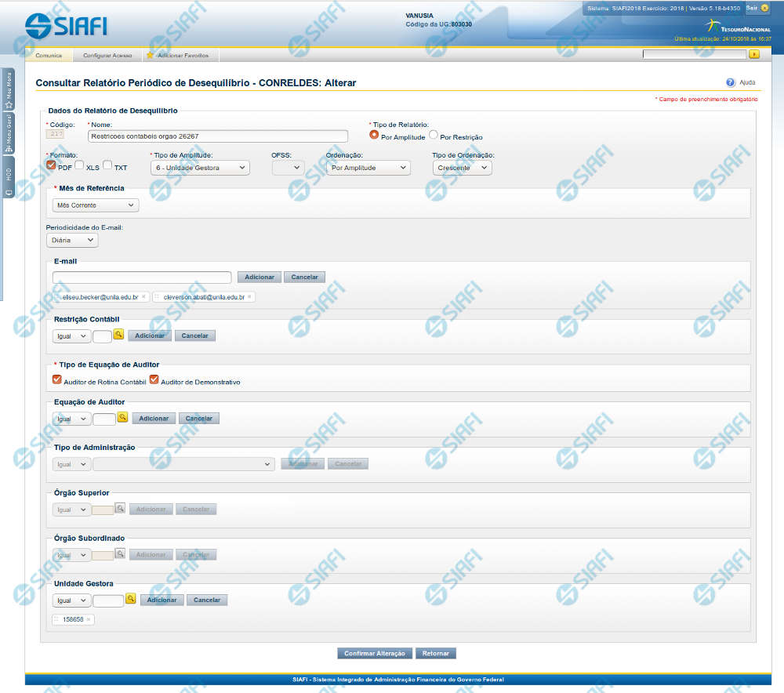784x693 pixels.
Task: Select Por Amplitude report type
Action: point(374,135)
